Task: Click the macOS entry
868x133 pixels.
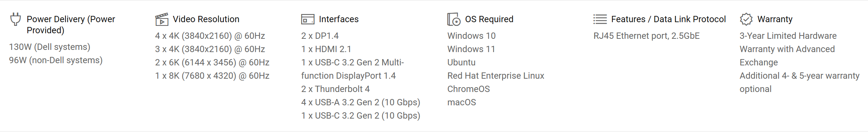Action: pyautogui.click(x=461, y=102)
